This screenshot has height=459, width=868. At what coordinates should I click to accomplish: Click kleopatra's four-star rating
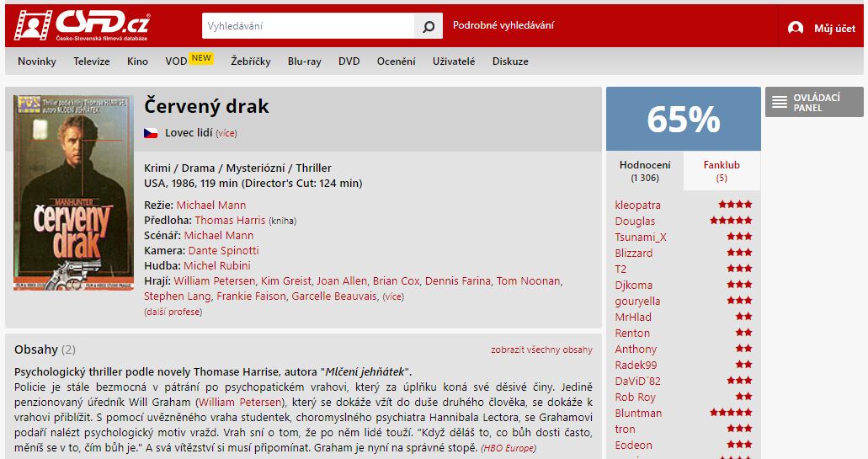click(x=735, y=205)
